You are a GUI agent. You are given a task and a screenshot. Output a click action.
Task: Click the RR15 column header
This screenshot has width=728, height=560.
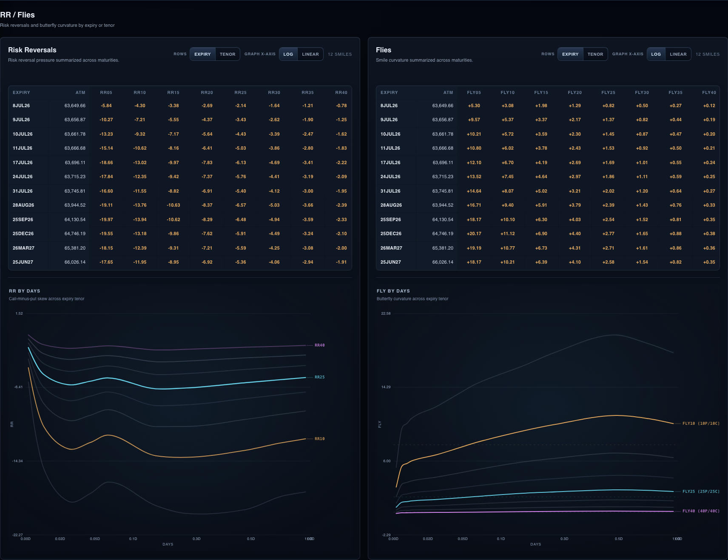pos(173,92)
